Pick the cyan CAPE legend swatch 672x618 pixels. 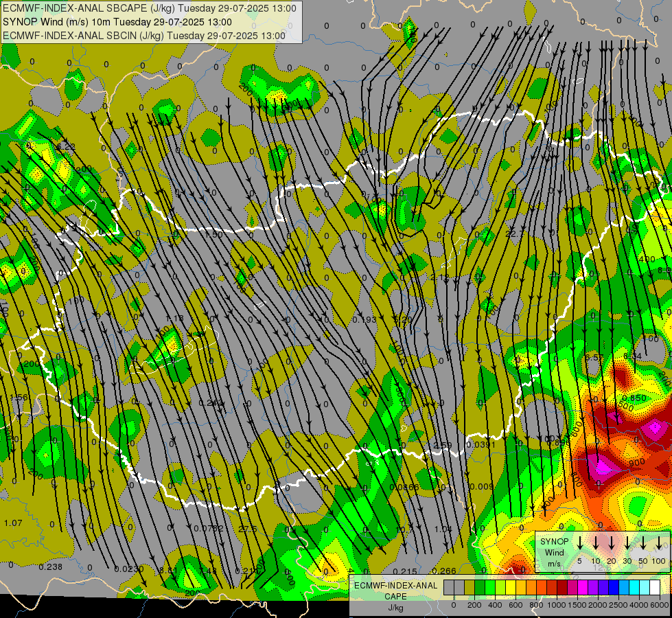coord(634,587)
